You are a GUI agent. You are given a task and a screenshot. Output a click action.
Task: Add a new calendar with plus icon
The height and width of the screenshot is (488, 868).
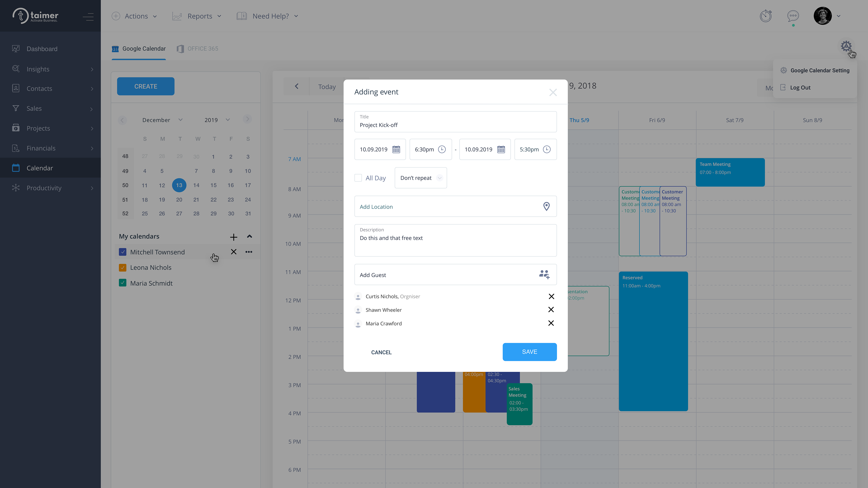(x=234, y=237)
